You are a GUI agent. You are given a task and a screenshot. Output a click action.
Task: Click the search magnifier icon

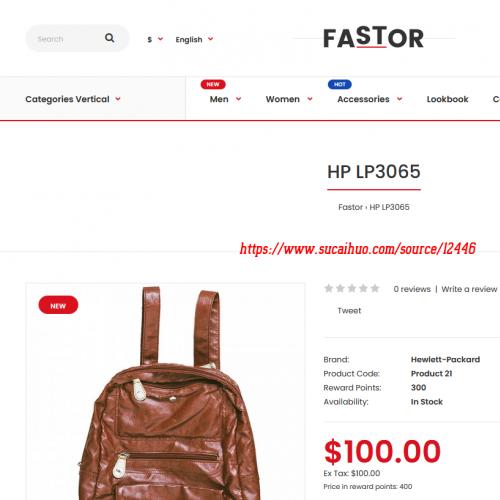coord(110,38)
